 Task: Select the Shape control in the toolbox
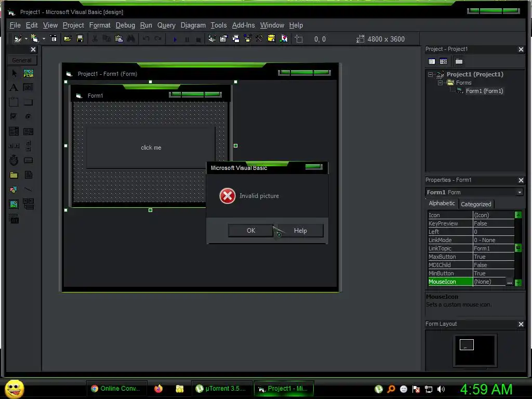tap(14, 189)
